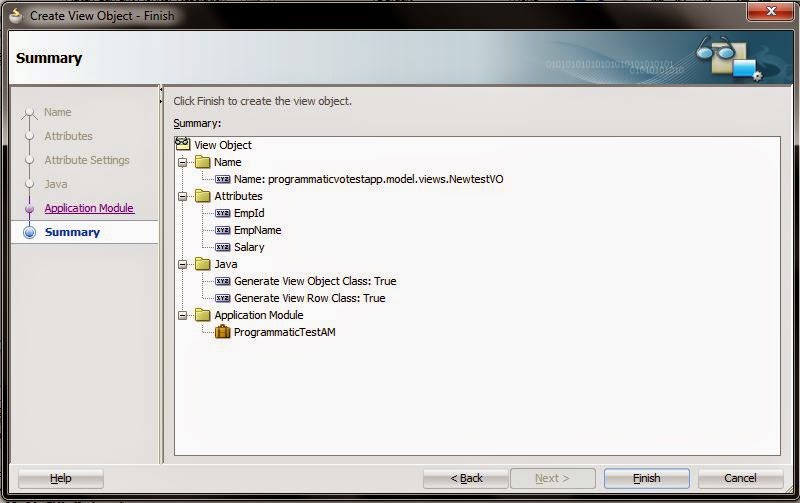Select Name: programmaticvotestapp.model.views.NewtestVO
The width and height of the screenshot is (800, 503).
coord(368,179)
